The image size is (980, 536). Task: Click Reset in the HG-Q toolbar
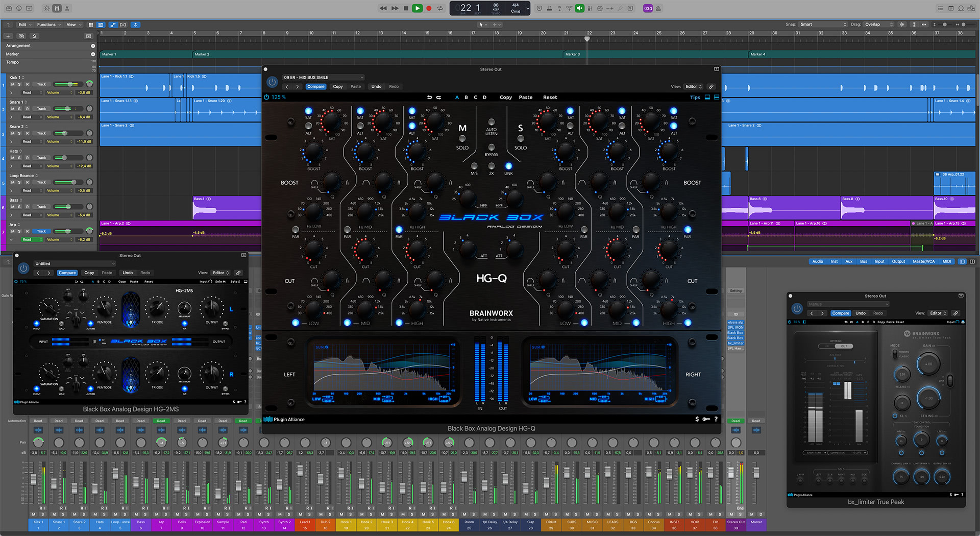(x=550, y=98)
